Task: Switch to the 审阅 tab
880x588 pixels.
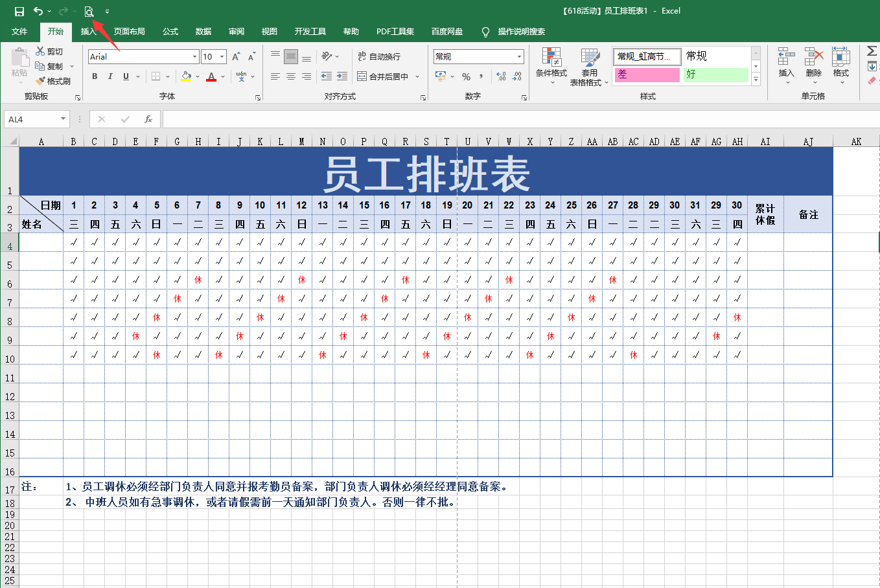Action: pyautogui.click(x=237, y=32)
